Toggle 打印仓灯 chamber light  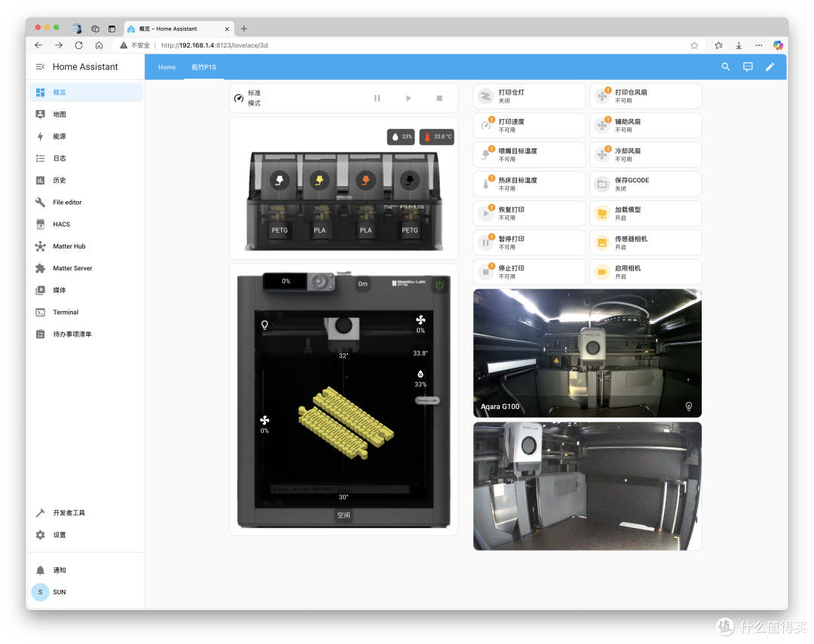[529, 96]
